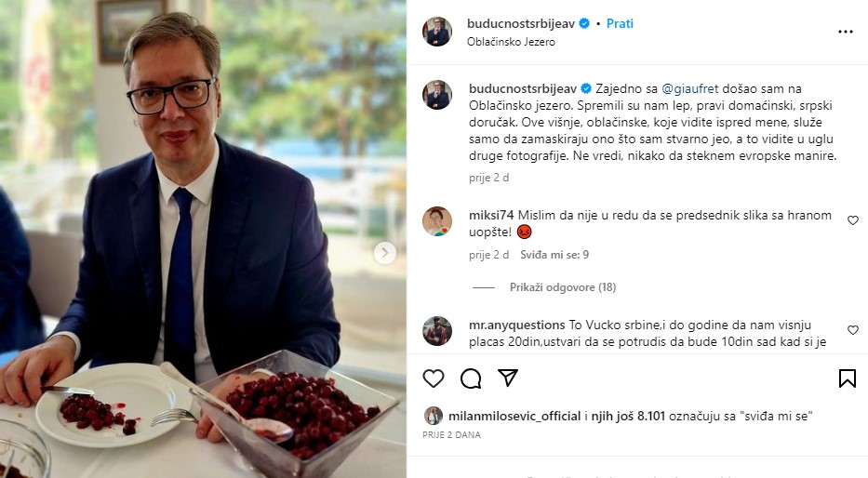Open comments via the speech bubble icon

[x=471, y=378]
